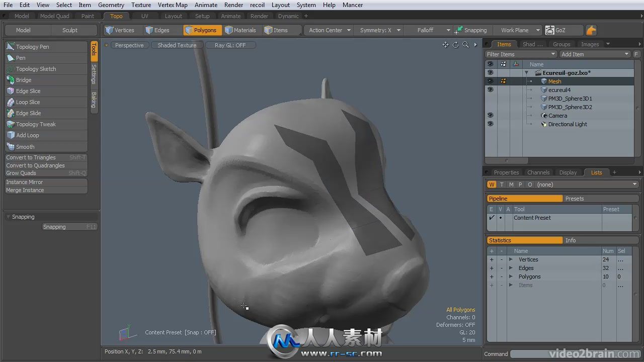Viewport: 644px width, 362px height.
Task: Switch to the Paint layout tab
Action: point(88,16)
